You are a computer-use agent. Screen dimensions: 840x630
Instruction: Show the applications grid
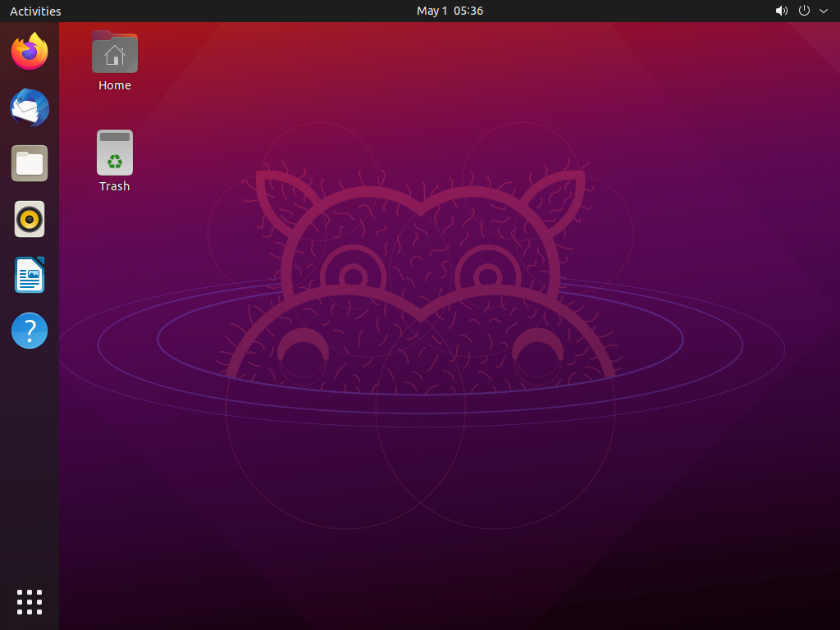[x=30, y=602]
